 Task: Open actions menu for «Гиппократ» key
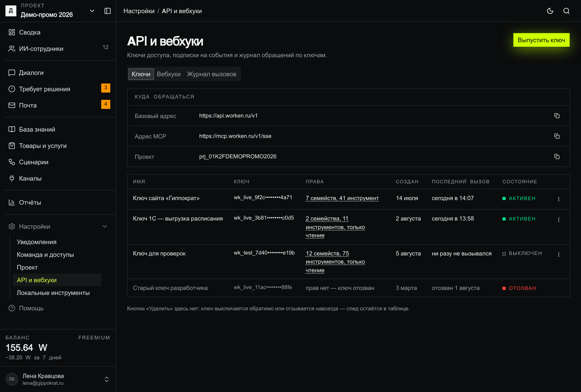click(x=559, y=199)
